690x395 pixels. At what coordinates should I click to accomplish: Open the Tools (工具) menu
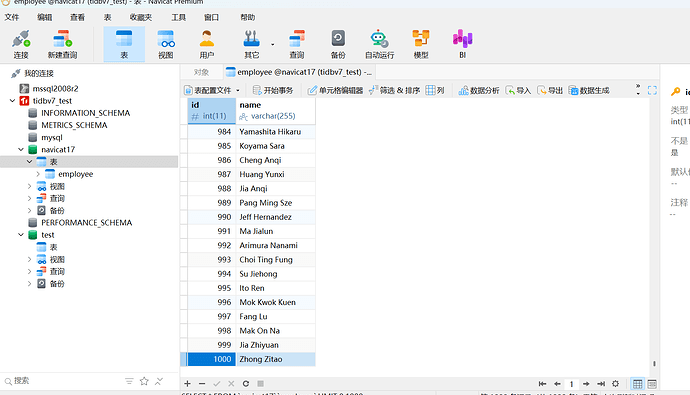click(178, 17)
